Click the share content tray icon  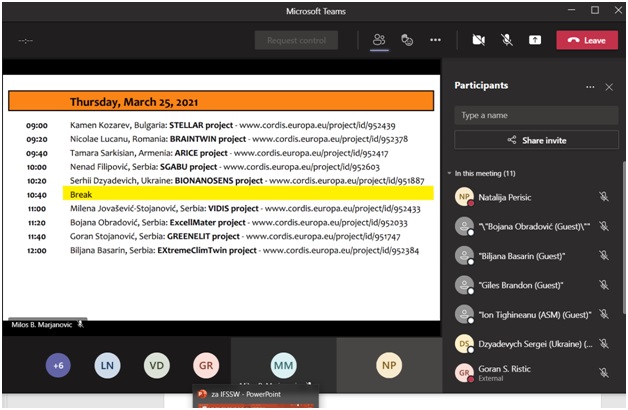click(x=535, y=40)
